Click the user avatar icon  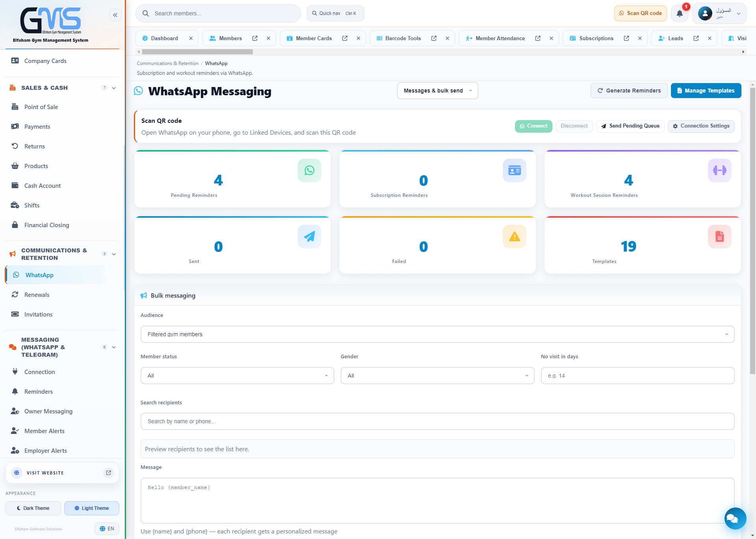pos(705,13)
